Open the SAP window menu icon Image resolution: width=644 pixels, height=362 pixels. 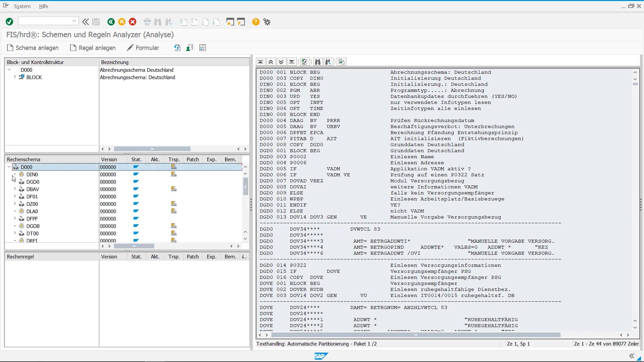[x=6, y=6]
